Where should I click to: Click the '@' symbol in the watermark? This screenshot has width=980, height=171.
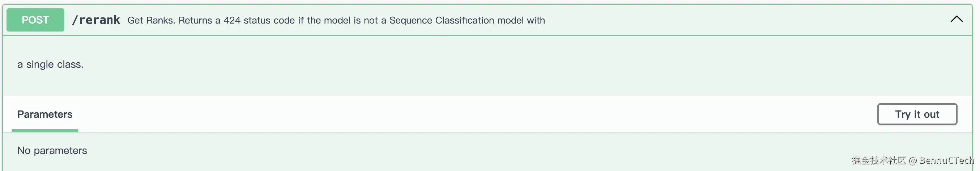click(913, 161)
